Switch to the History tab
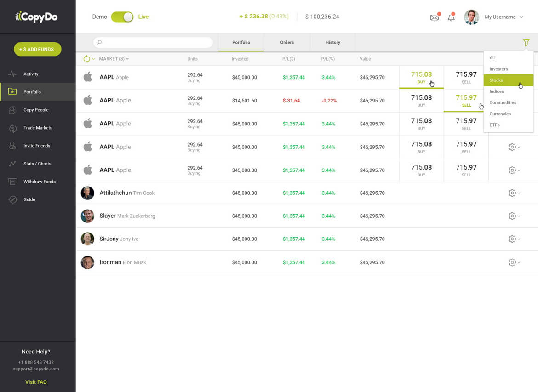 coord(333,43)
